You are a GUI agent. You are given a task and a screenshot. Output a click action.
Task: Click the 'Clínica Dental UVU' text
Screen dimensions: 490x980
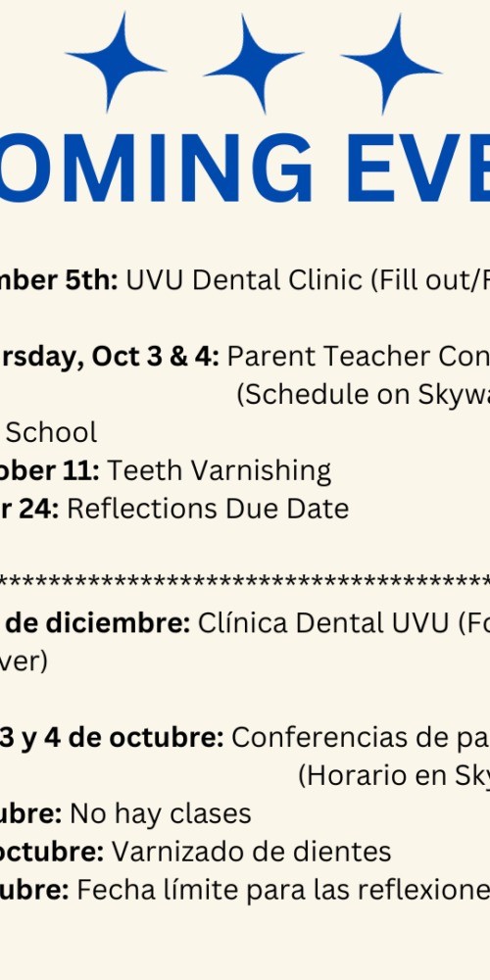tap(323, 623)
